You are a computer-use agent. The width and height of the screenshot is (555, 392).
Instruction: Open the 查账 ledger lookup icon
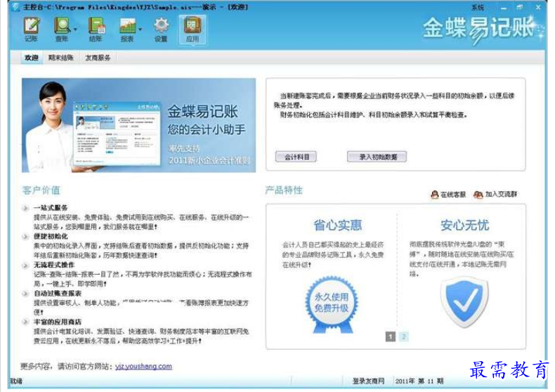pos(63,30)
